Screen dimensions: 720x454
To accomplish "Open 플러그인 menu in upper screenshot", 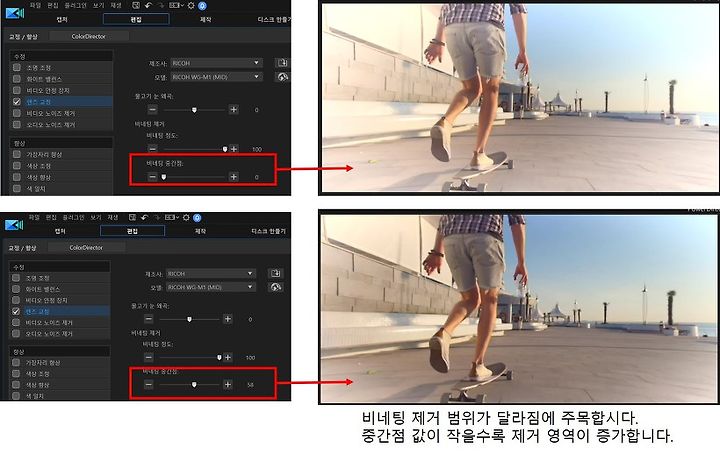I will coord(75,6).
